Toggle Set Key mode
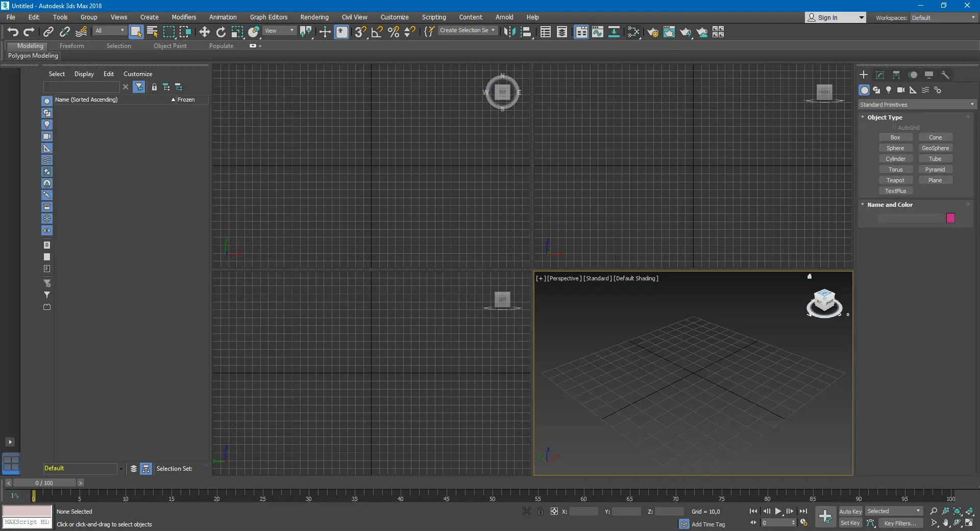Viewport: 980px width, 531px height. point(850,523)
